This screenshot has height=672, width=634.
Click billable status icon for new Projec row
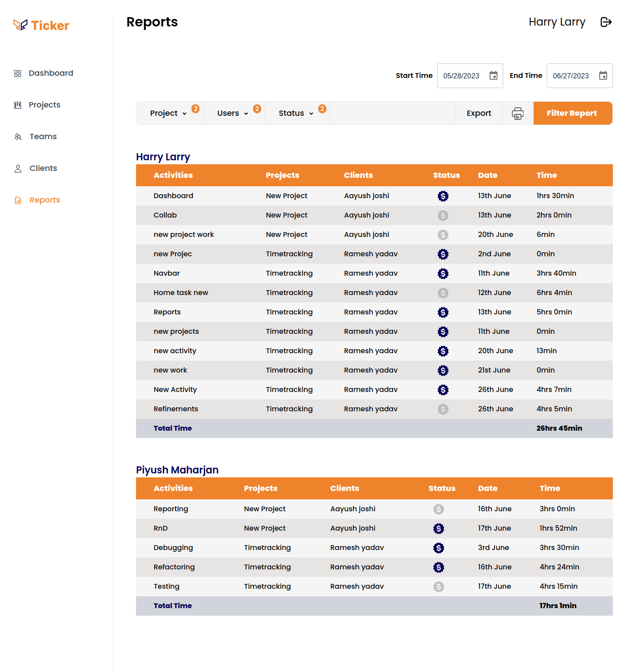(443, 254)
